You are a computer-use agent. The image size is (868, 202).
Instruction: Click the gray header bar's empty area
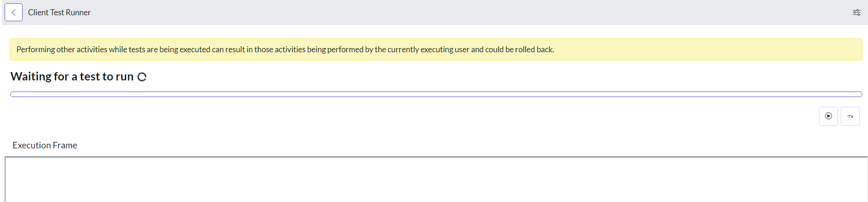(462, 12)
